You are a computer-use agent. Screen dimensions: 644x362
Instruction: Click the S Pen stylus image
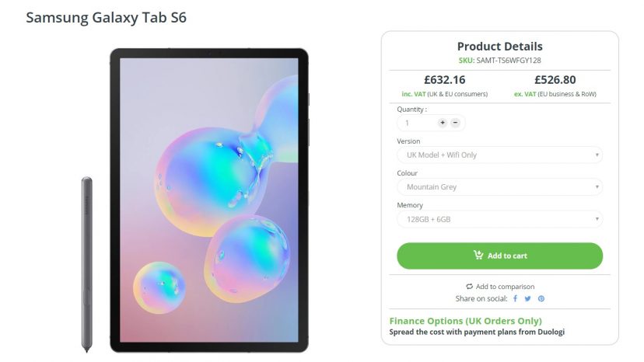pyautogui.click(x=87, y=264)
